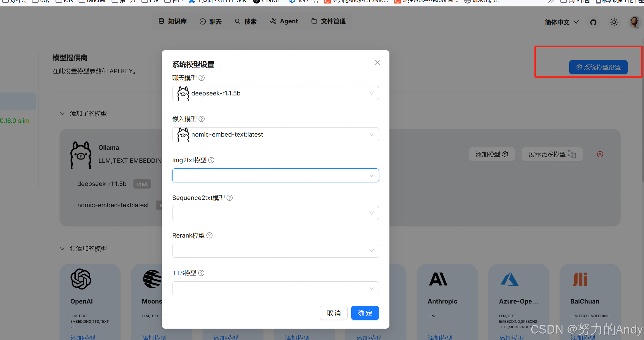Collapse the 待添加的模型 section
The height and width of the screenshot is (340, 644).
62,249
